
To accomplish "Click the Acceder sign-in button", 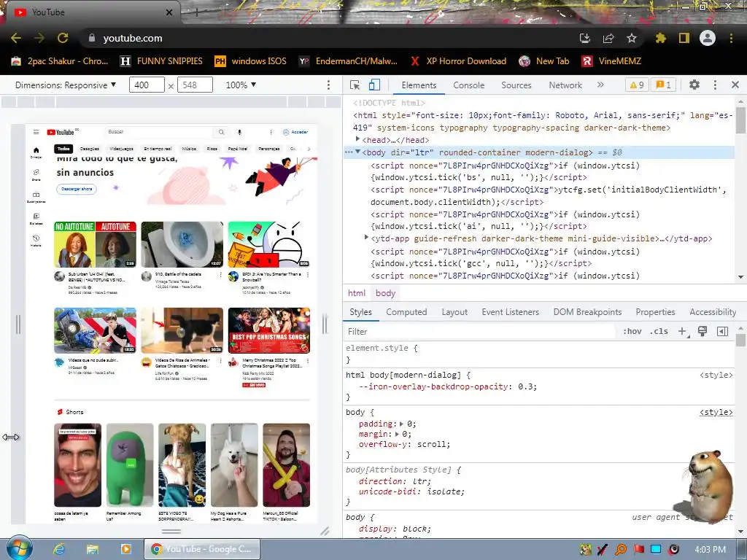I will point(295,133).
